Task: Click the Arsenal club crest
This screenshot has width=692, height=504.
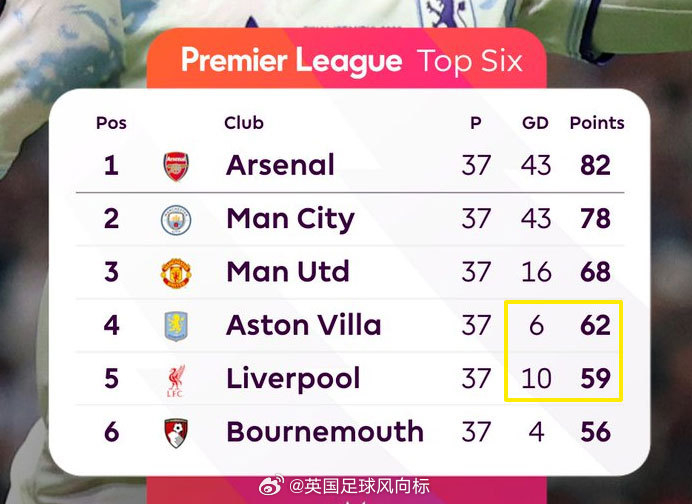Action: click(176, 166)
